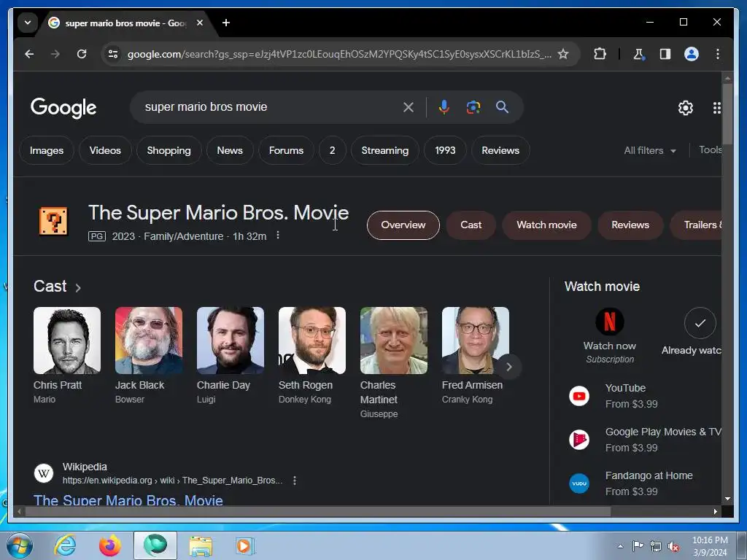Open Charles Martinet cast card
This screenshot has height=560, width=747.
(394, 363)
